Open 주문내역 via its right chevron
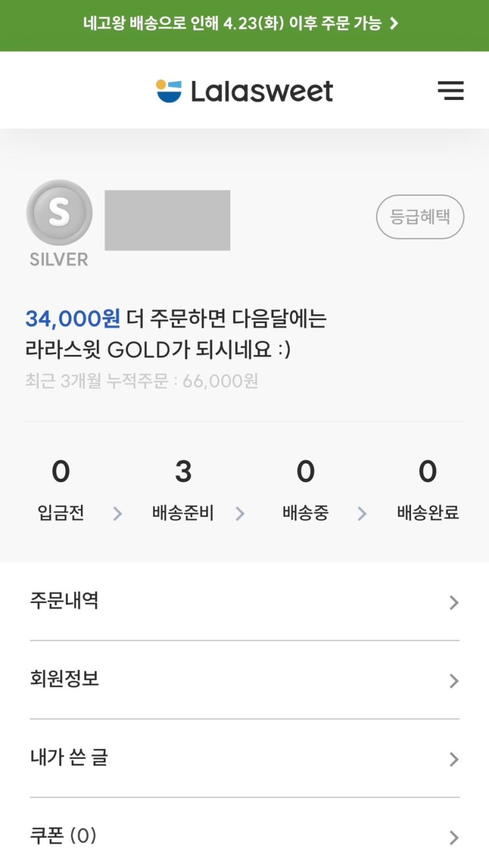Screen dimensions: 489x868 point(453,602)
